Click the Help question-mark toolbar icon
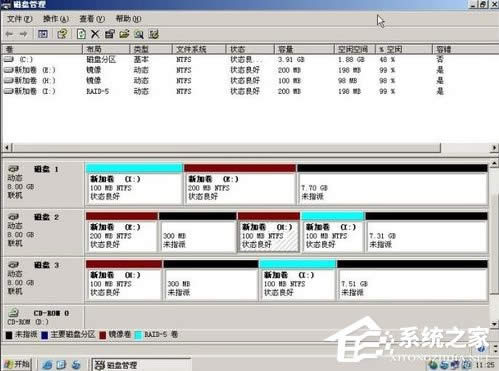The height and width of the screenshot is (371, 499). click(x=62, y=34)
